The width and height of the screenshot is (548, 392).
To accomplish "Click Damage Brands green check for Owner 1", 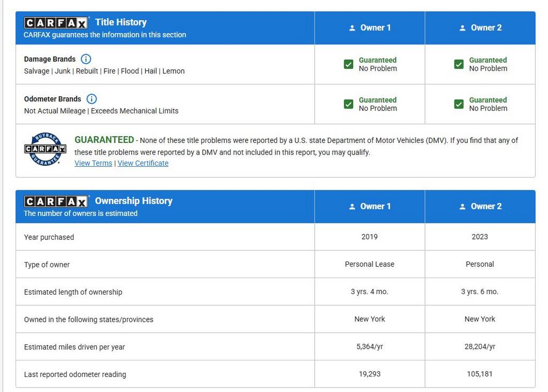I will (x=348, y=64).
